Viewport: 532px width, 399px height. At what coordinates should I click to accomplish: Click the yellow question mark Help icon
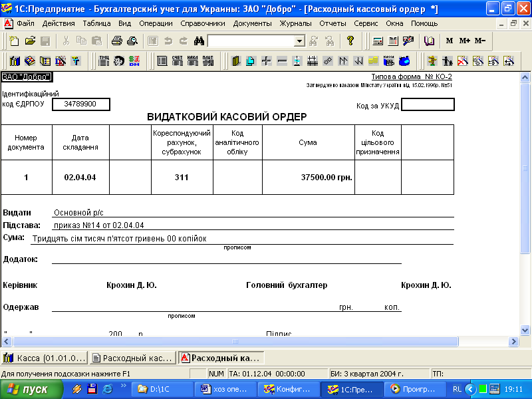coord(350,41)
